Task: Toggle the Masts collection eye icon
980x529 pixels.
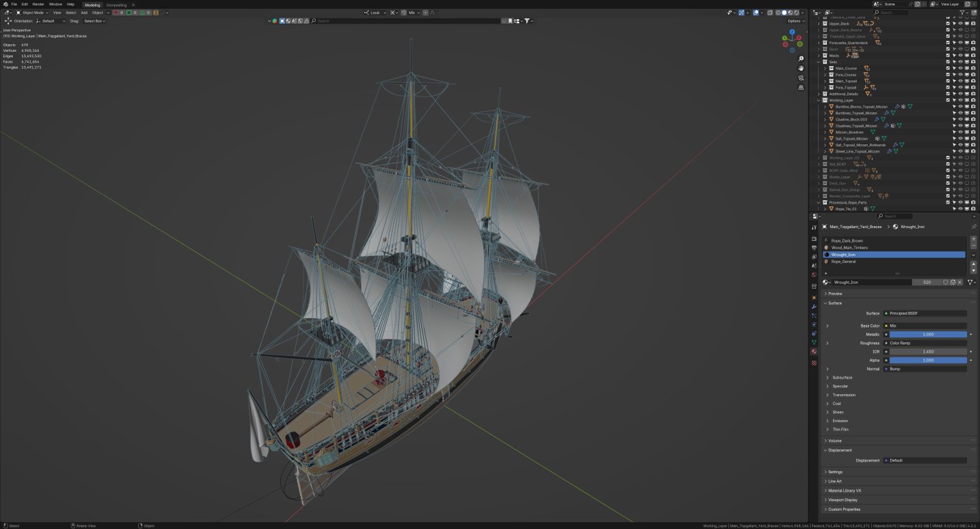Action: (x=960, y=55)
